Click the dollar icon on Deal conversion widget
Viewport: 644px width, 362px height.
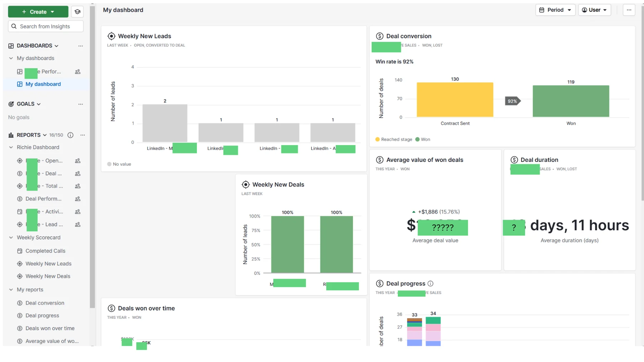click(380, 36)
